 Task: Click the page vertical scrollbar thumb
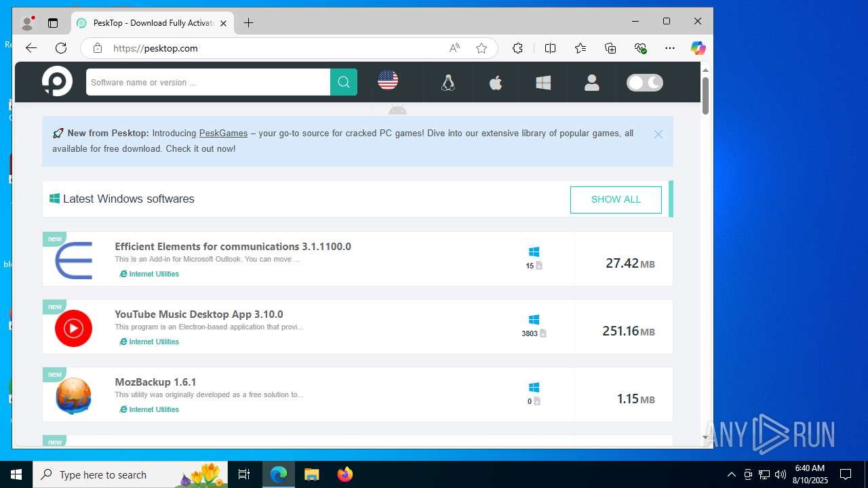(705, 96)
